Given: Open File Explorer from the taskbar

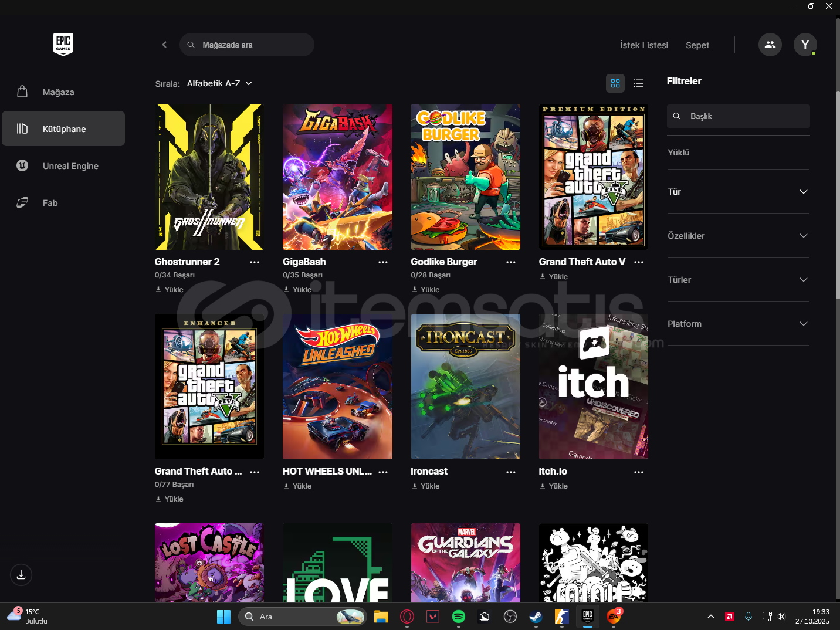Looking at the screenshot, I should click(x=381, y=617).
